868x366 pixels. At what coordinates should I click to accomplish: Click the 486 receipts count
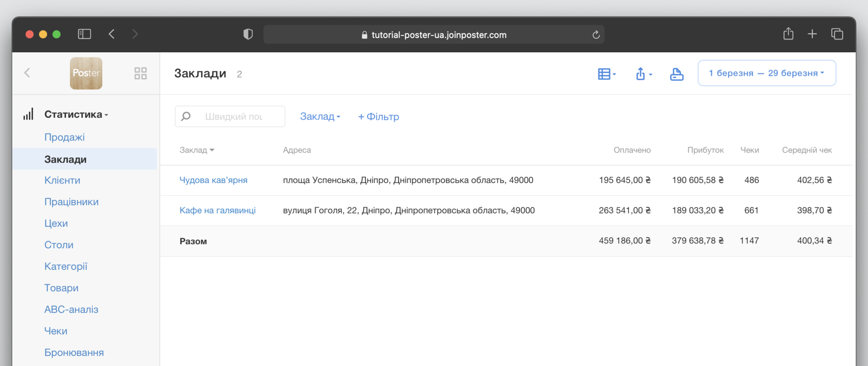(752, 180)
